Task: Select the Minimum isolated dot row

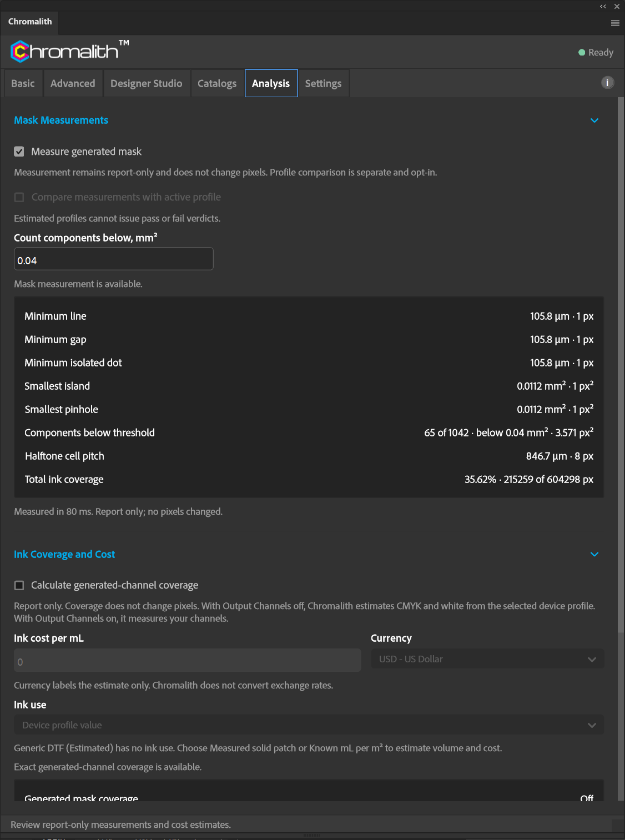Action: point(309,363)
